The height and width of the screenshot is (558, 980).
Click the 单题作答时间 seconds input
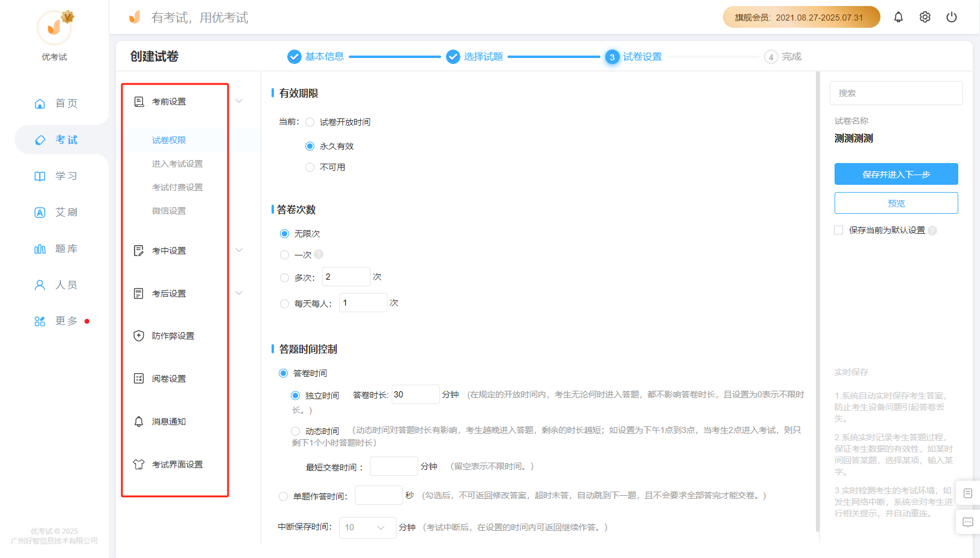click(x=379, y=495)
